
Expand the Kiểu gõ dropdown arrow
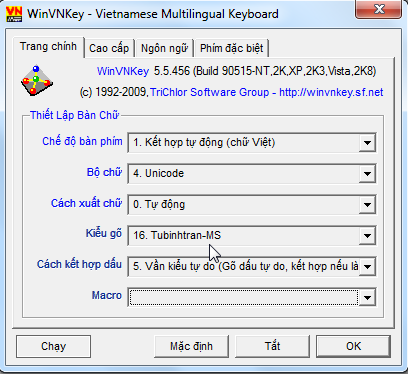coord(367,236)
